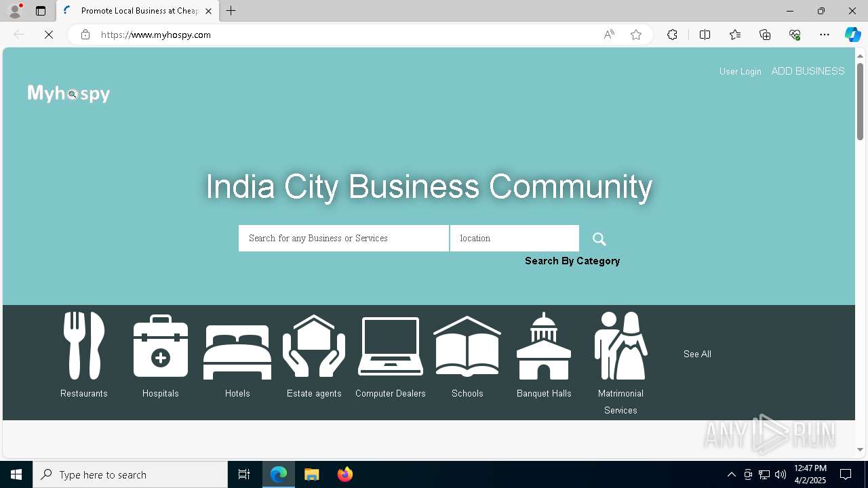Viewport: 868px width, 488px height.
Task: Open the tab actions menu icon
Action: tap(41, 11)
